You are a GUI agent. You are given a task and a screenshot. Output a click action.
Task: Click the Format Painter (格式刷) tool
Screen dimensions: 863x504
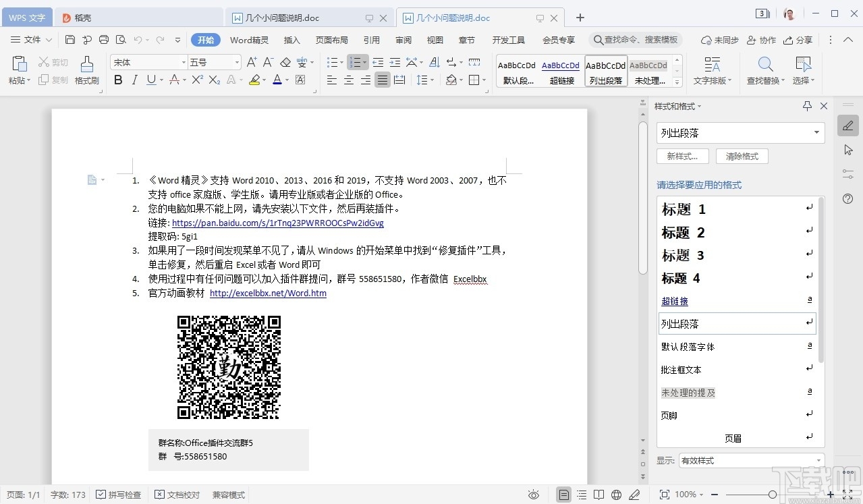point(87,70)
